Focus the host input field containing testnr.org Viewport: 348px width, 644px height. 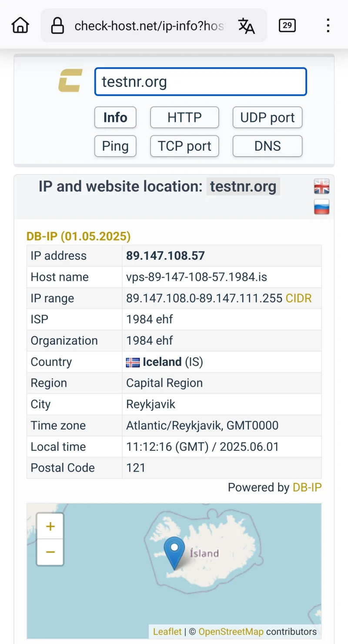coord(201,82)
